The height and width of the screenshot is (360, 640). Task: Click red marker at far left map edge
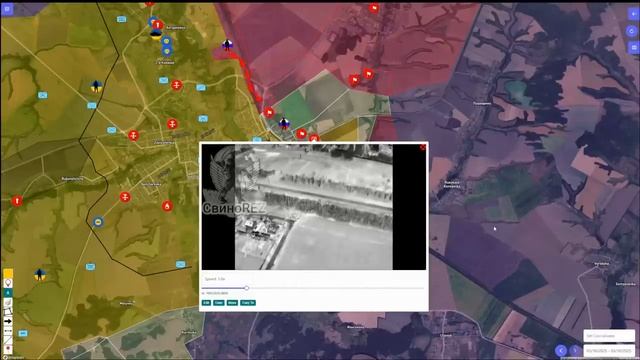pyautogui.click(x=17, y=201)
